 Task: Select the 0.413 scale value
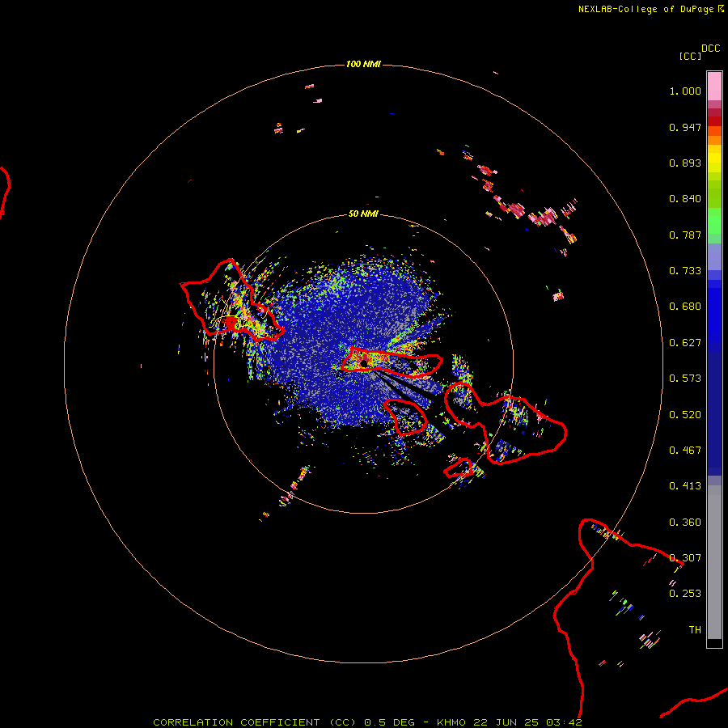pos(685,486)
